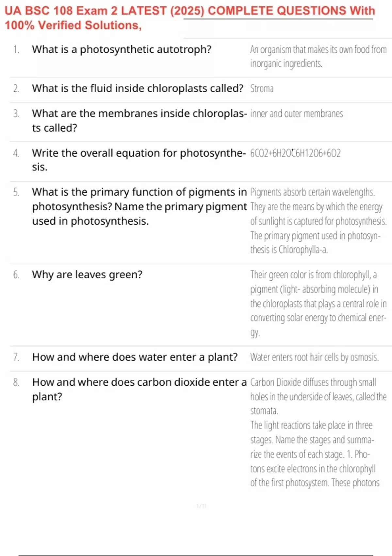Screen dimensions: 392x556
Task: Click question 3 about chloroplast membranes
Action: pyautogui.click(x=139, y=120)
